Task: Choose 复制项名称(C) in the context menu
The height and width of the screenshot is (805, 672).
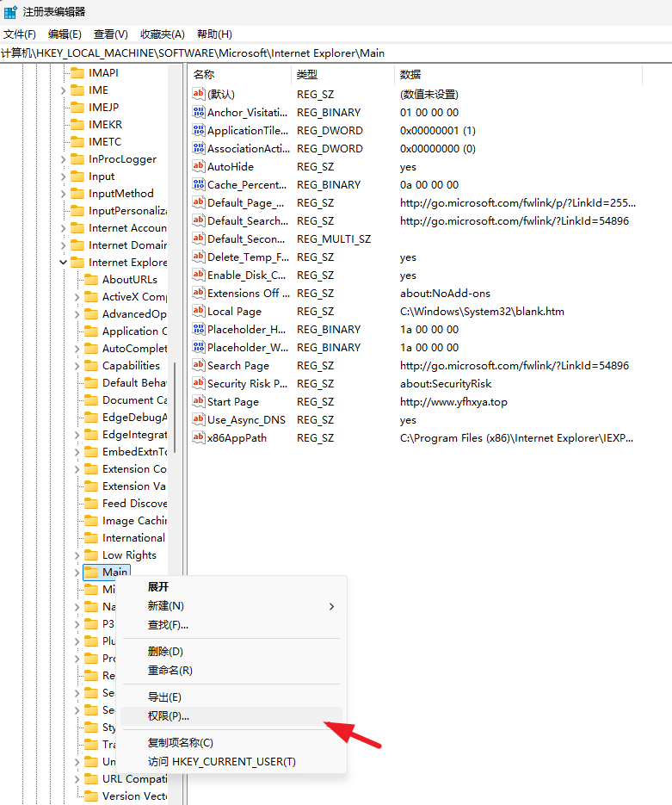Action: point(231,743)
